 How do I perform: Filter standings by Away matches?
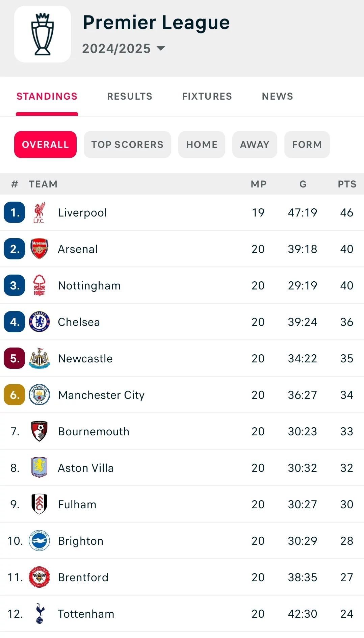click(255, 145)
